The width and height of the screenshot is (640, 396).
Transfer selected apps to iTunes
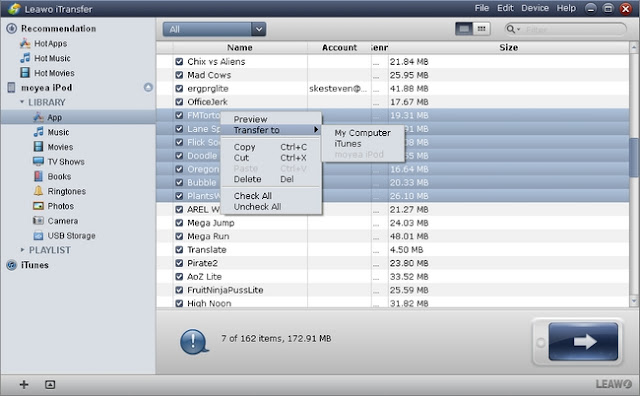coord(348,144)
